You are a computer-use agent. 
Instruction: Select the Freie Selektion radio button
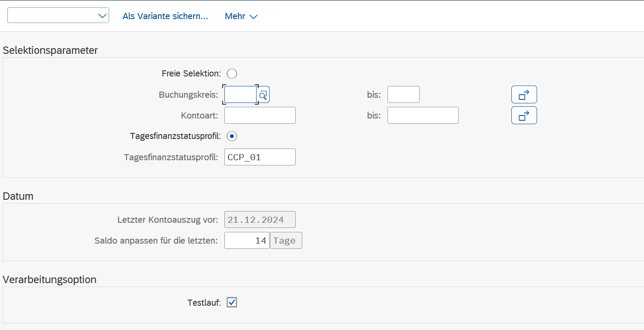232,74
